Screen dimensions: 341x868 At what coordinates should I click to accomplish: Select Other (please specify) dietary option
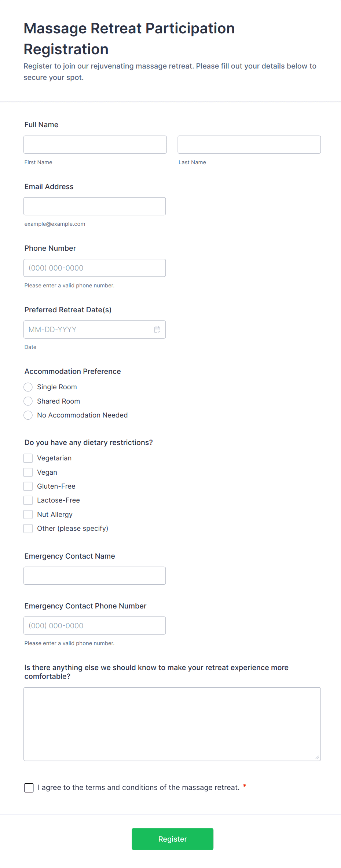[x=28, y=528]
